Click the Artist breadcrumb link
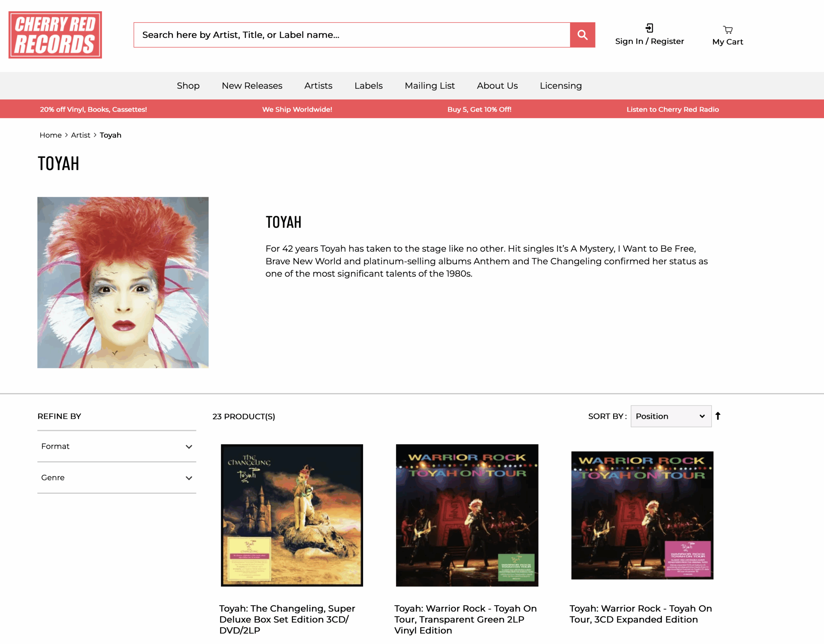824x644 pixels. coord(80,135)
